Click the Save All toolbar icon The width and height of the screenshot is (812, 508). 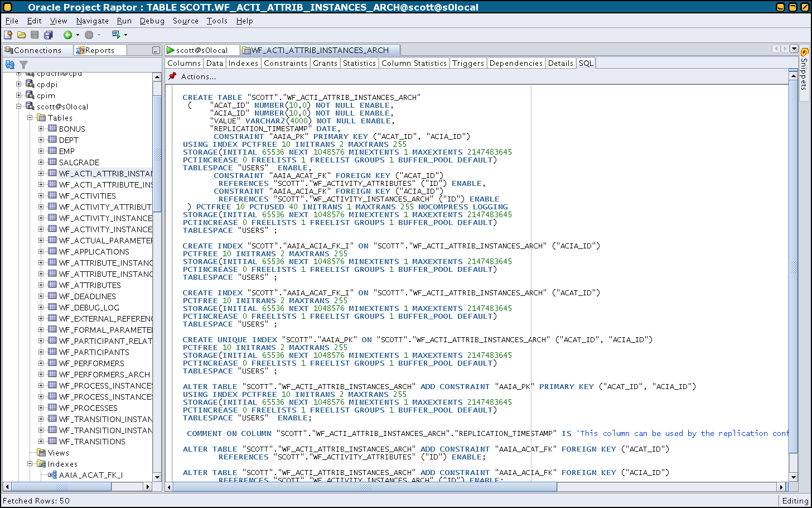click(48, 35)
